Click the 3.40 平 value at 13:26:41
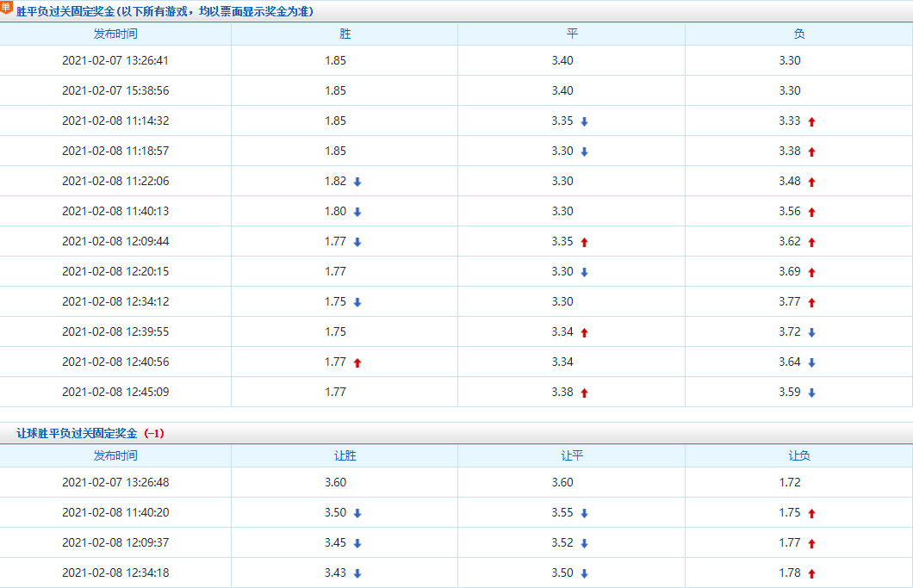Image resolution: width=913 pixels, height=588 pixels. [x=562, y=60]
